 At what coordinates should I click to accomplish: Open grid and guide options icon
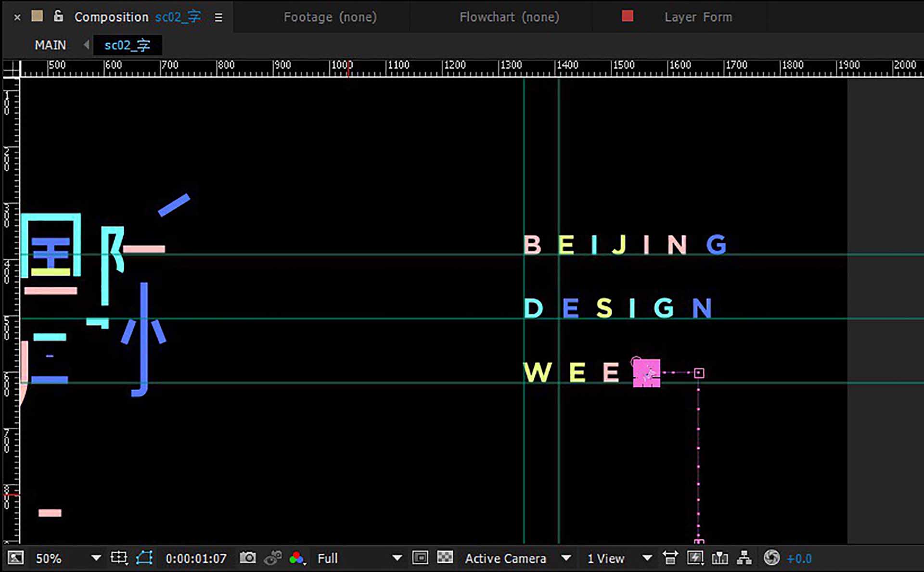pyautogui.click(x=119, y=558)
